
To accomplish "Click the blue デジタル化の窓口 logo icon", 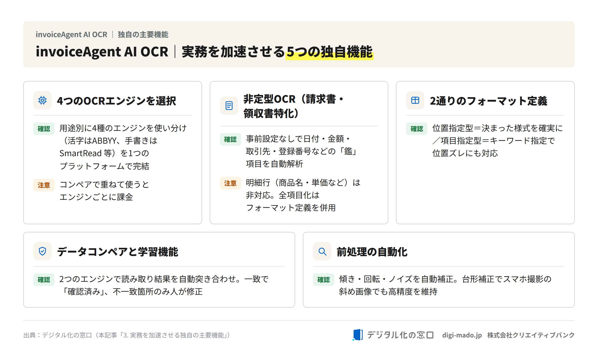I will (358, 335).
